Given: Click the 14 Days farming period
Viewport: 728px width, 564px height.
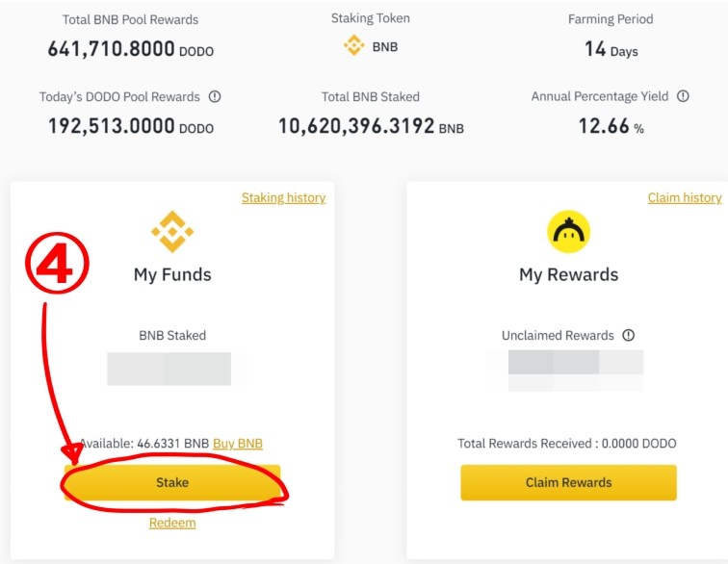Looking at the screenshot, I should point(611,49).
